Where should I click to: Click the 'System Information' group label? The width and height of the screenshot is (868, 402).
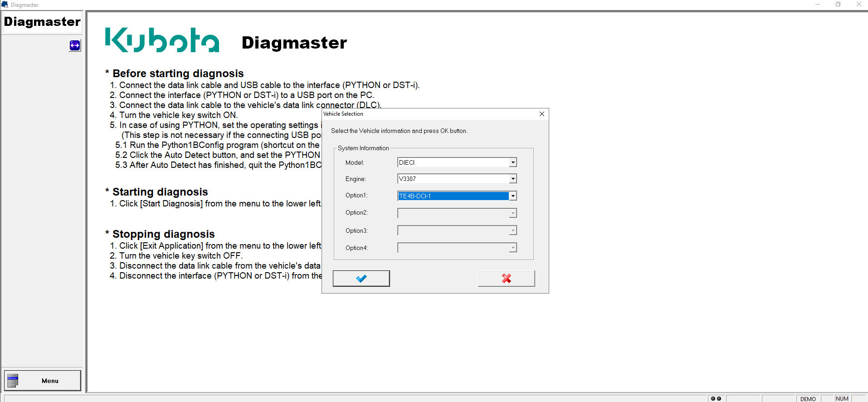[x=363, y=148]
